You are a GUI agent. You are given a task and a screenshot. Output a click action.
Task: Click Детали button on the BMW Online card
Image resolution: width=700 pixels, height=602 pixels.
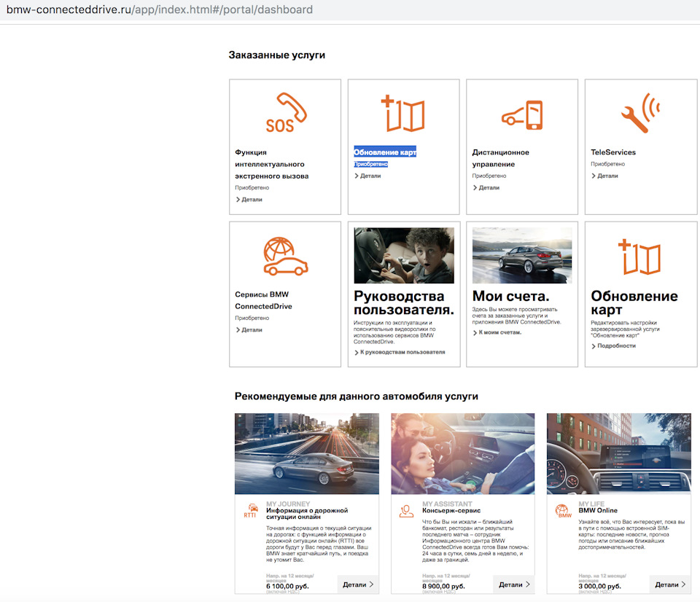click(669, 585)
